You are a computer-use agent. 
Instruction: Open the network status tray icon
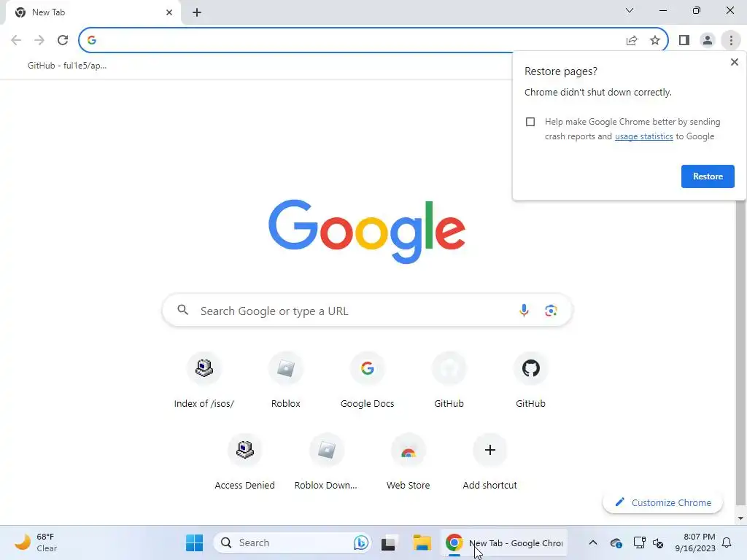(x=639, y=542)
